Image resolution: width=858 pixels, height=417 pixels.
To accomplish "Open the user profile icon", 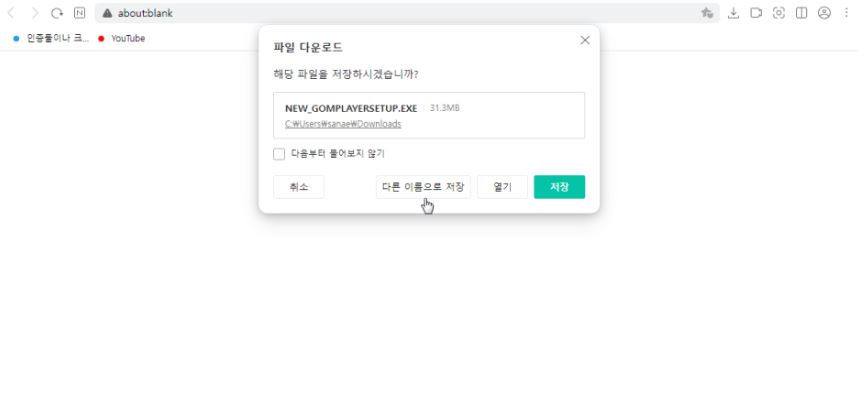I will coord(824,13).
